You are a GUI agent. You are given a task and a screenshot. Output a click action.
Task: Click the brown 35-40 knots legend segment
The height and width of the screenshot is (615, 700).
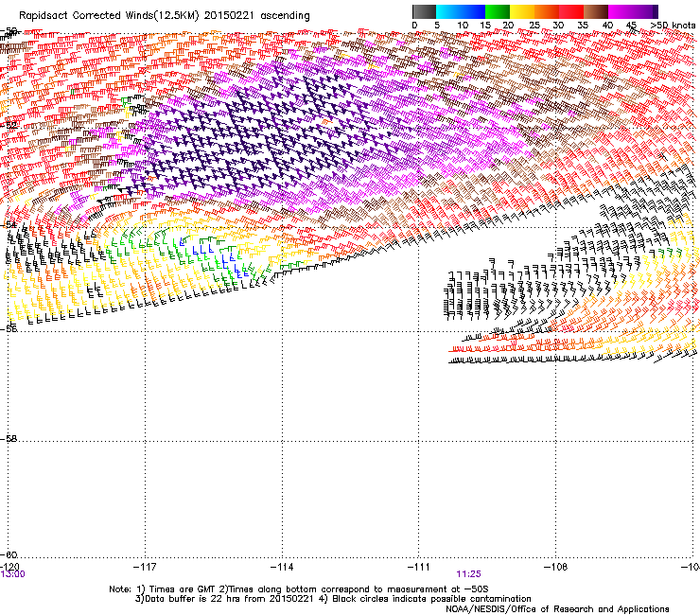596,11
